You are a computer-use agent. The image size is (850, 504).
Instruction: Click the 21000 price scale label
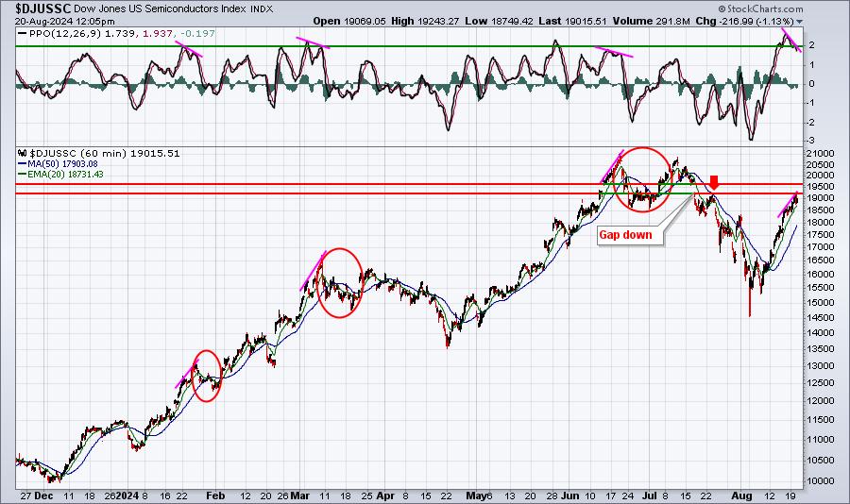pyautogui.click(x=819, y=154)
